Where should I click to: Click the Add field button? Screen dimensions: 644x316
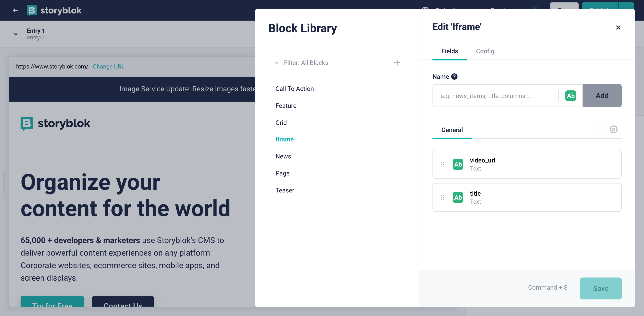[602, 96]
